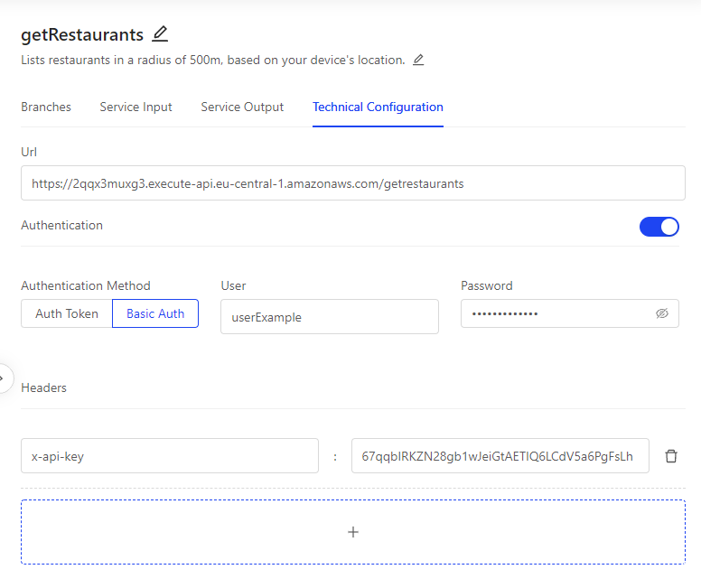Image resolution: width=701 pixels, height=588 pixels.
Task: Select the Technical Configuration tab
Action: [378, 107]
